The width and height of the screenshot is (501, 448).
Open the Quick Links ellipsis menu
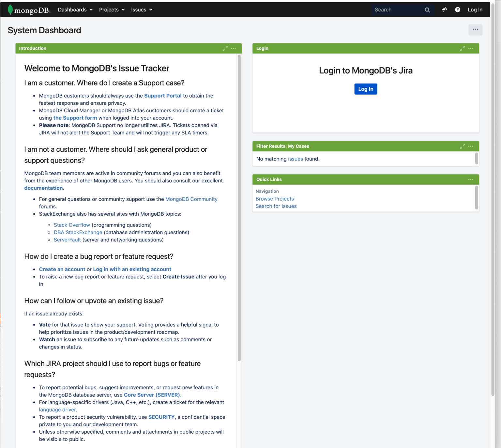pyautogui.click(x=470, y=179)
